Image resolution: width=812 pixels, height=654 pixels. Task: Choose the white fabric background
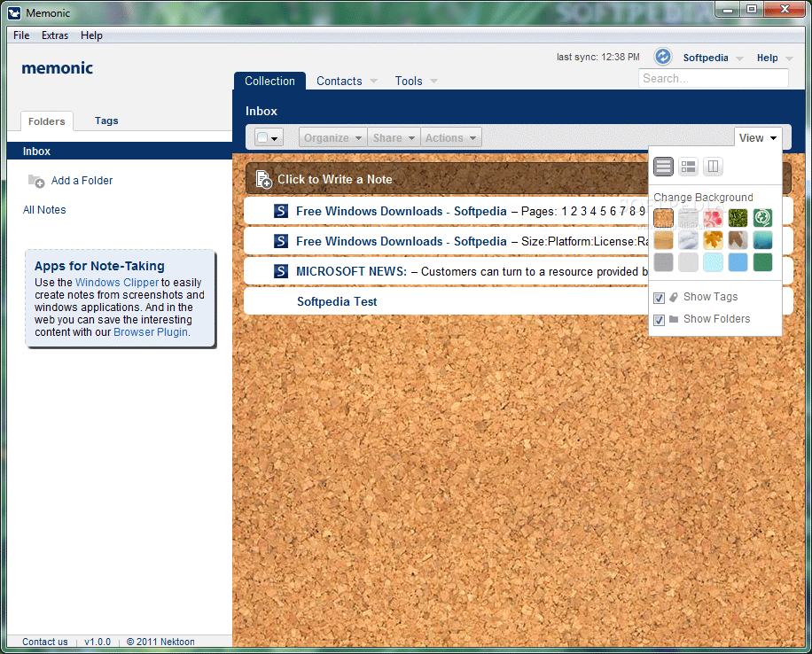click(x=688, y=240)
